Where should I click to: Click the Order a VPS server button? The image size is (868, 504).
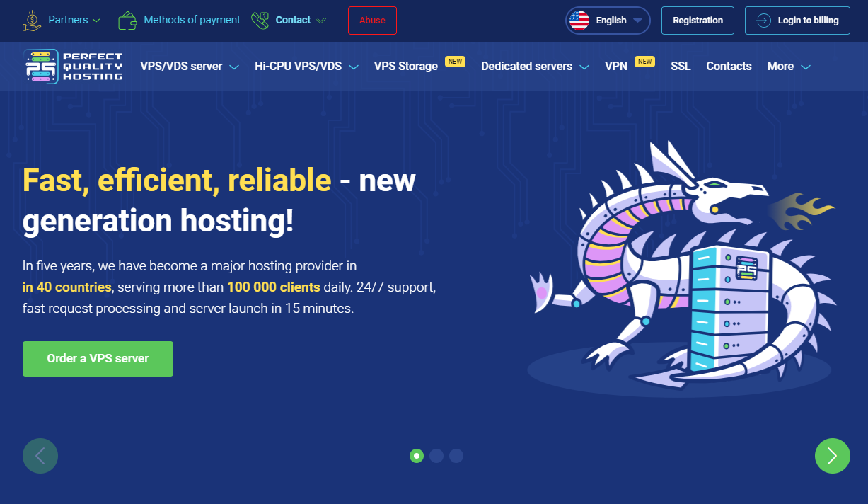[98, 359]
